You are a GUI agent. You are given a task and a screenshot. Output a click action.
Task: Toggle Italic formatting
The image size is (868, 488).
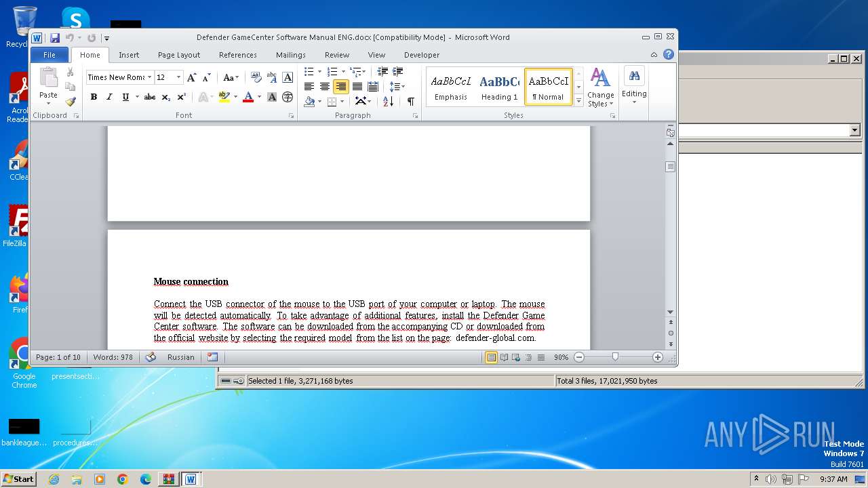tap(109, 97)
